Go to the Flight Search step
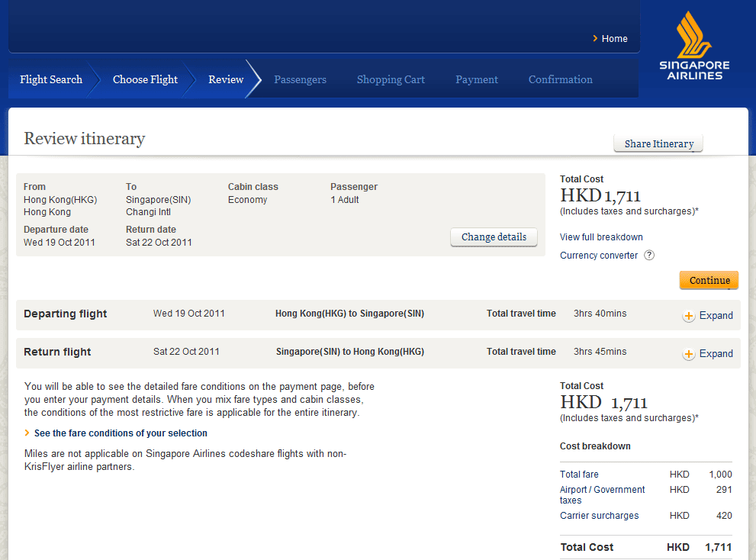The height and width of the screenshot is (560, 756). click(x=51, y=79)
